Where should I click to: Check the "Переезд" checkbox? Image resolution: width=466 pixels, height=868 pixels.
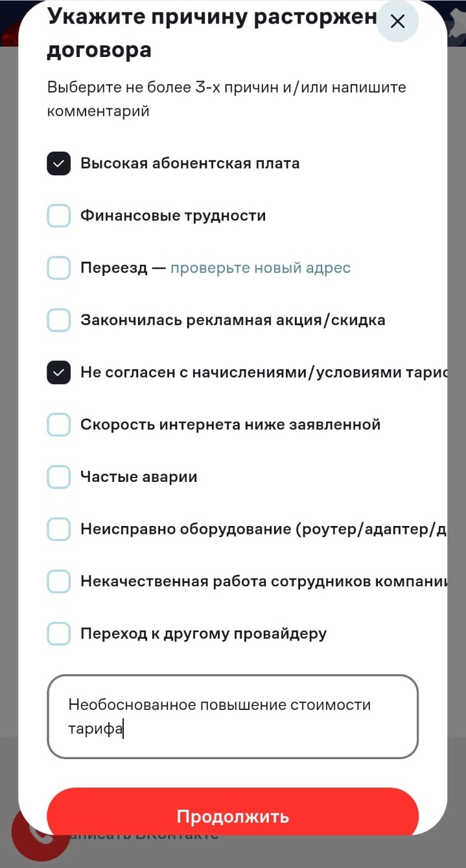[x=58, y=268]
